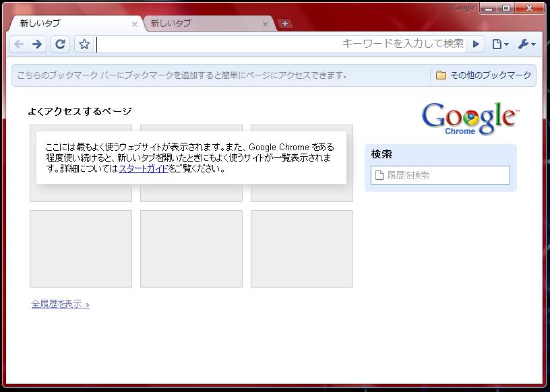The image size is (550, 392).
Task: Maximize the Chrome window
Action: [506, 8]
